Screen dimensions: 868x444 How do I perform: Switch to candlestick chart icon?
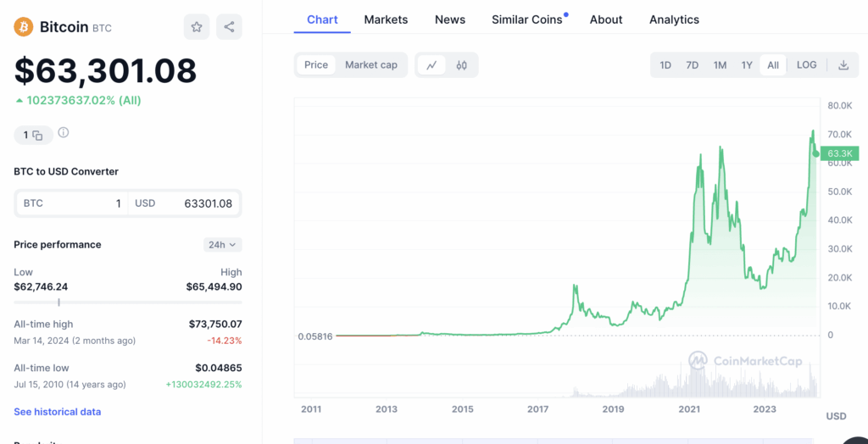tap(462, 65)
